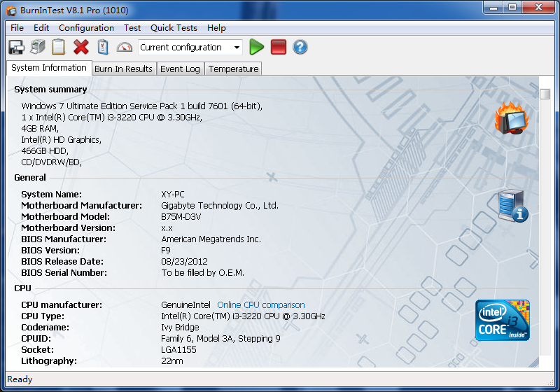Click the American Megatrends Inc. value
Screen dimensions: 560x392
click(x=211, y=239)
